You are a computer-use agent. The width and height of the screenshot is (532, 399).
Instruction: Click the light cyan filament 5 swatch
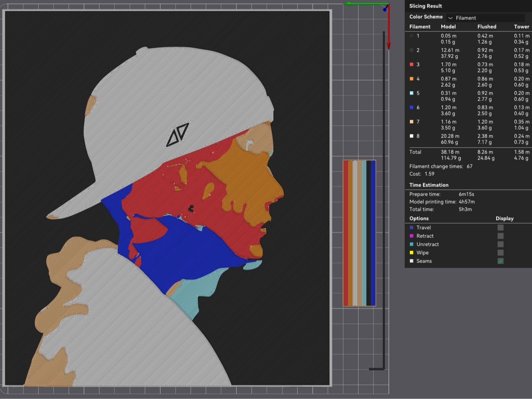(x=411, y=93)
